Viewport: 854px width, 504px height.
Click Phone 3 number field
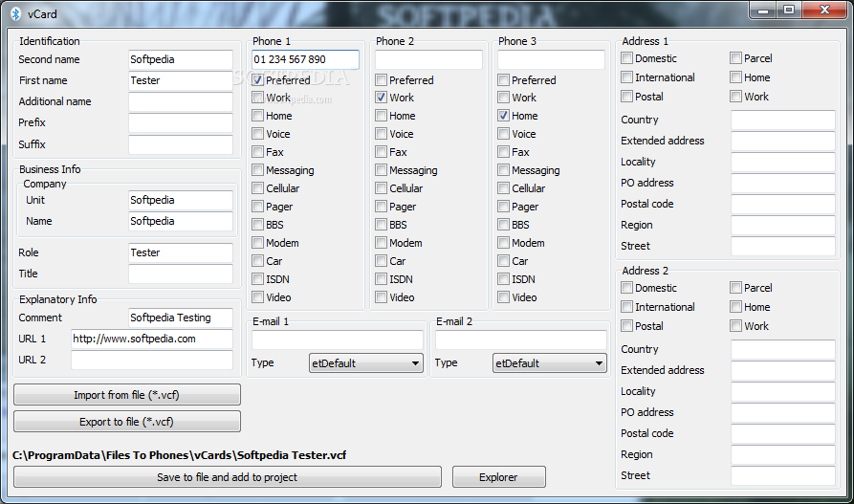551,59
